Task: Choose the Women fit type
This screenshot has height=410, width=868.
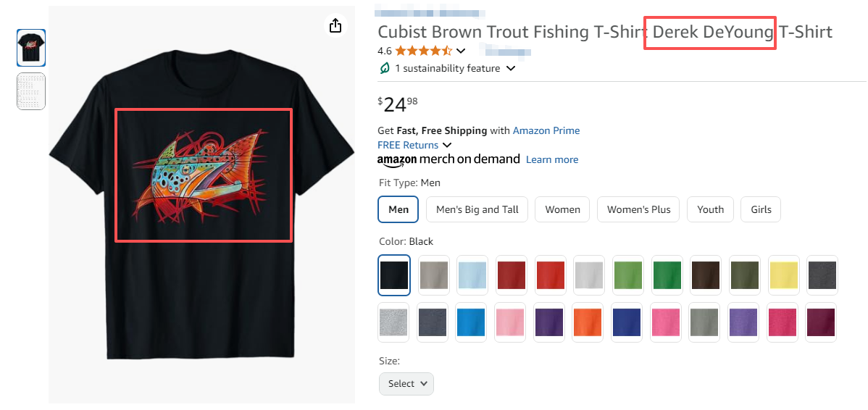Action: pos(562,209)
